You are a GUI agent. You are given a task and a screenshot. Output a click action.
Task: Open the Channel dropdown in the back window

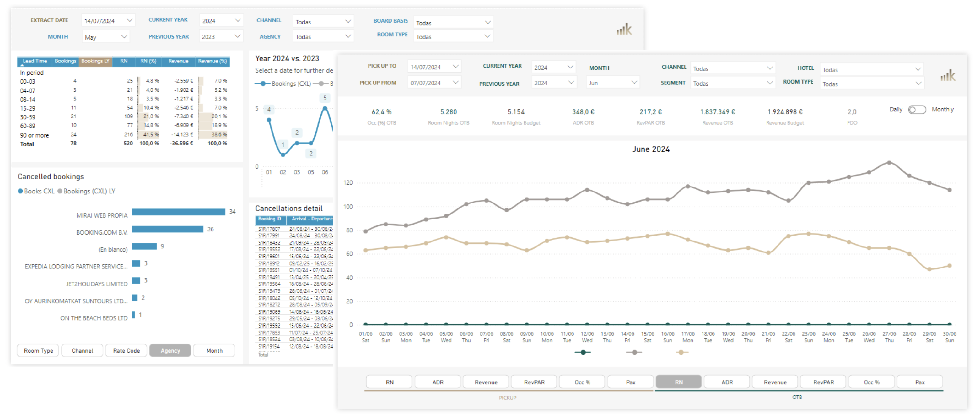coord(323,22)
